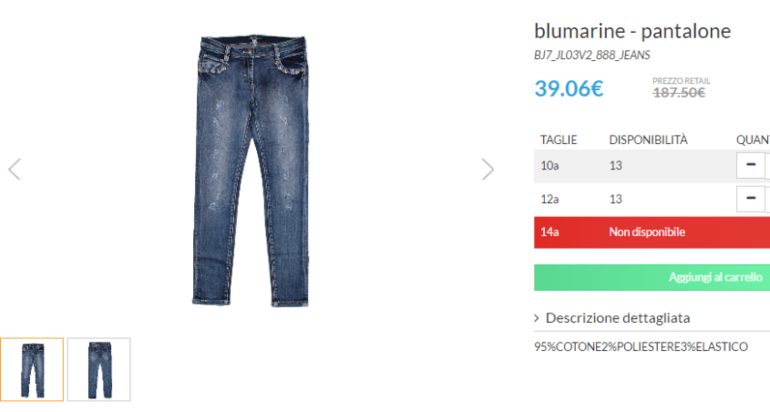The width and height of the screenshot is (770, 412).
Task: Click the 39.06€ sale price
Action: pos(569,88)
